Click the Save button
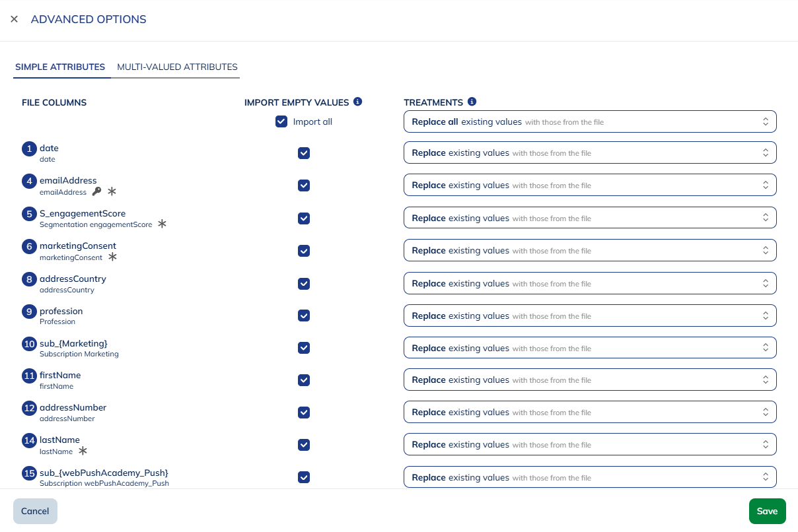This screenshot has width=798, height=532. pyautogui.click(x=767, y=511)
